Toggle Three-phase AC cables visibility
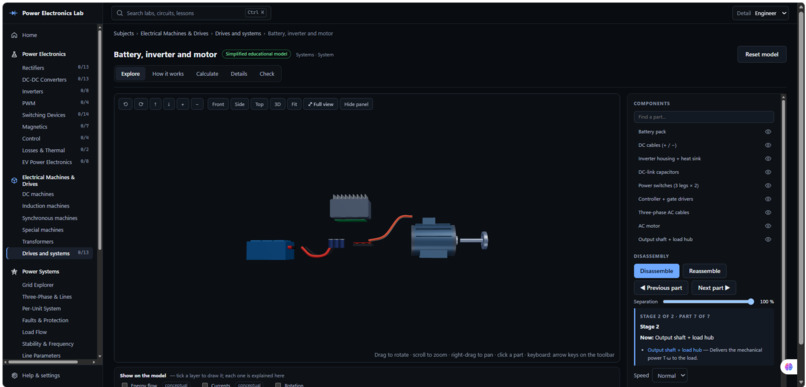This screenshot has width=806, height=387. coord(768,212)
